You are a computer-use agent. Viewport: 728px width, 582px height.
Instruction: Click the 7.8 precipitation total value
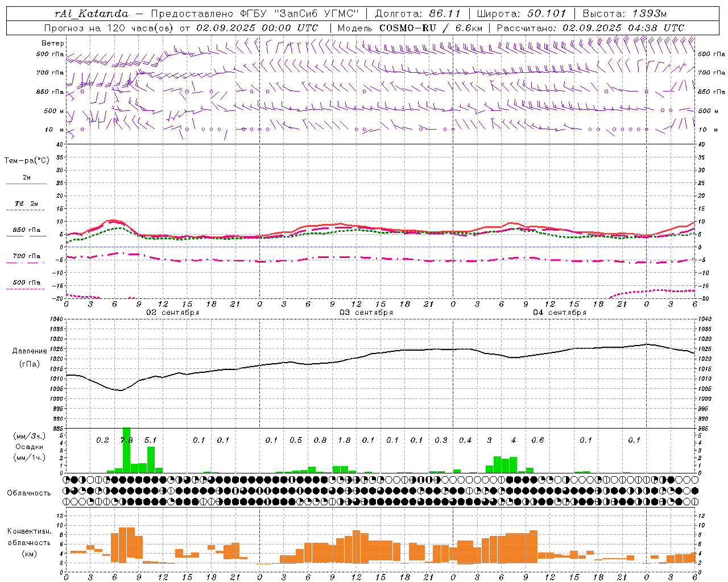click(127, 440)
